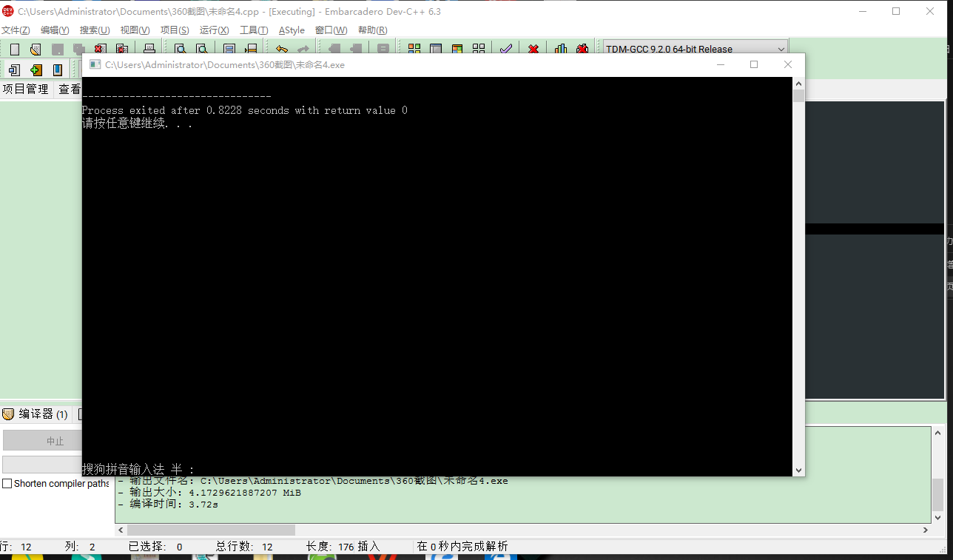Screen dimensions: 953x560
Task: Click the console window title bar icon
Action: click(x=95, y=64)
